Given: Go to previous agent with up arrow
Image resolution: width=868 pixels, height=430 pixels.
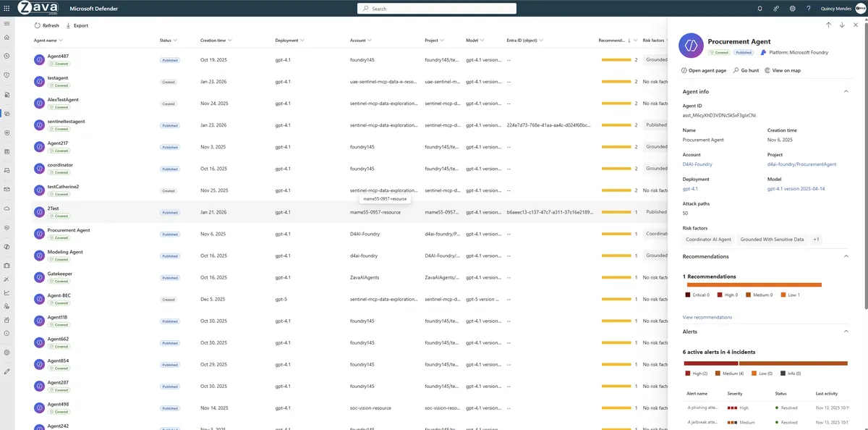Looking at the screenshot, I should (828, 25).
